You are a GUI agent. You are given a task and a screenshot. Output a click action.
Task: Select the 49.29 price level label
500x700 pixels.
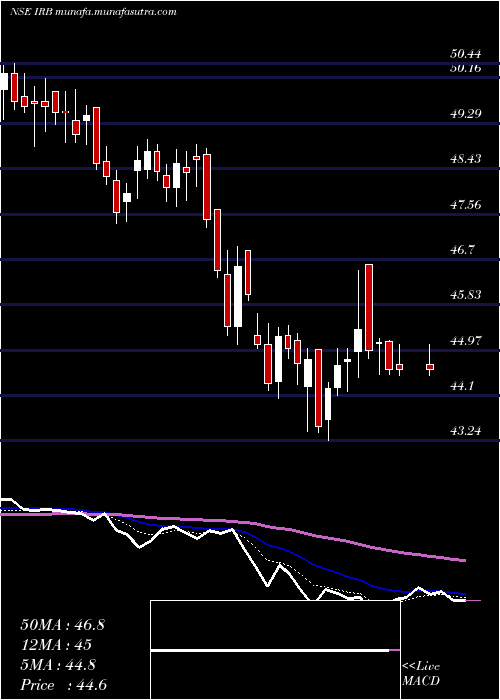point(466,113)
